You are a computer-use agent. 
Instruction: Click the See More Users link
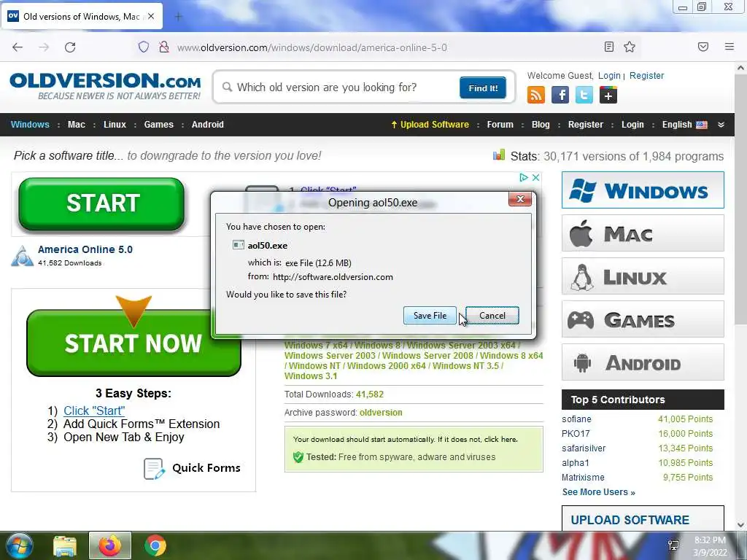(x=598, y=492)
